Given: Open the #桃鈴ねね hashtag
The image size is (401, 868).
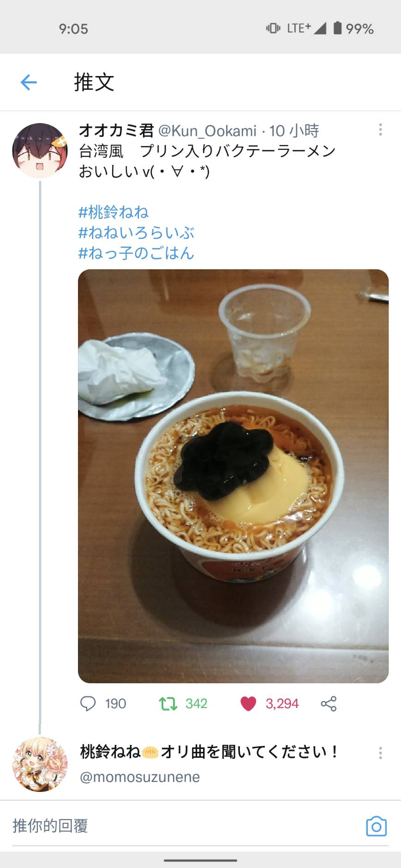Looking at the screenshot, I should coord(114,212).
